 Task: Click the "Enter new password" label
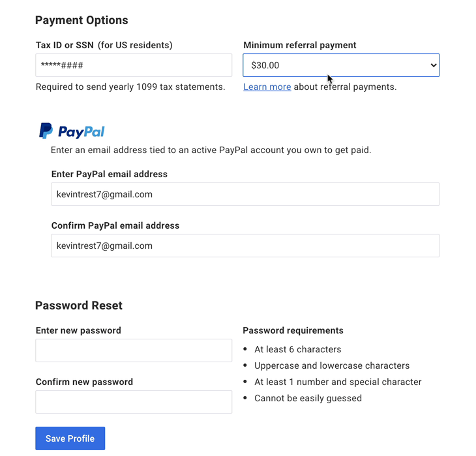click(x=78, y=330)
